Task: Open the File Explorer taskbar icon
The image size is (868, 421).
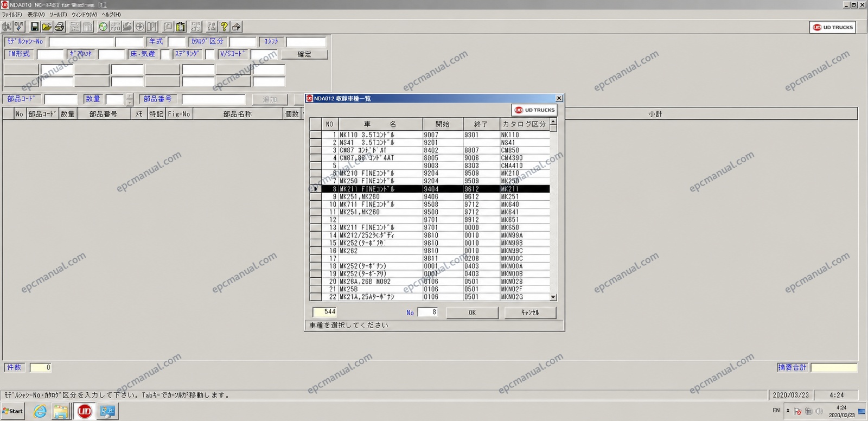Action: 61,411
